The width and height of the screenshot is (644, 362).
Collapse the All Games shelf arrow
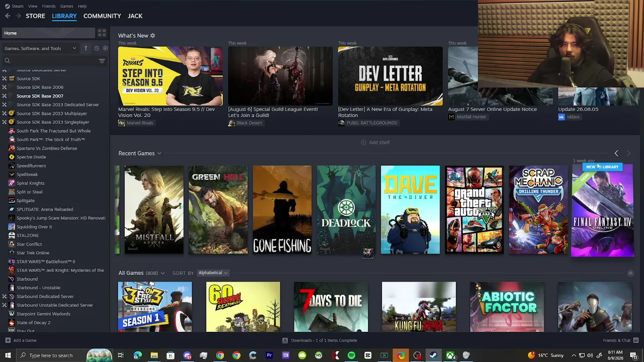(x=630, y=274)
